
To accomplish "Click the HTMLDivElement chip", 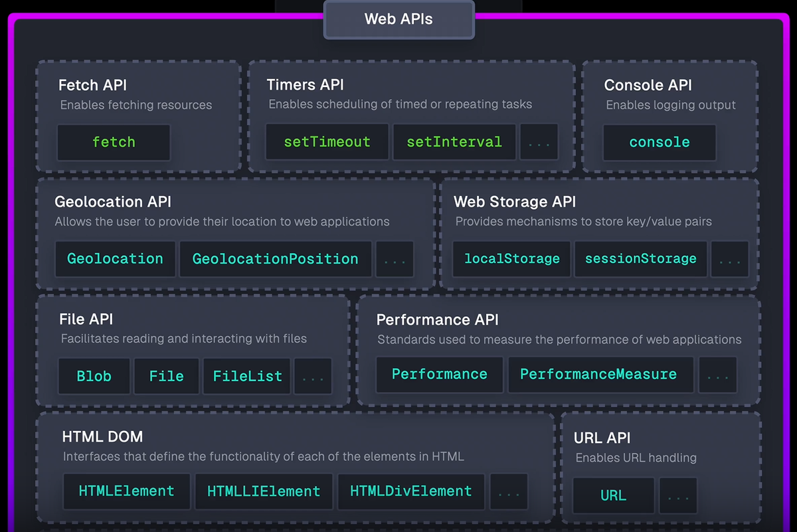I will coord(410,491).
